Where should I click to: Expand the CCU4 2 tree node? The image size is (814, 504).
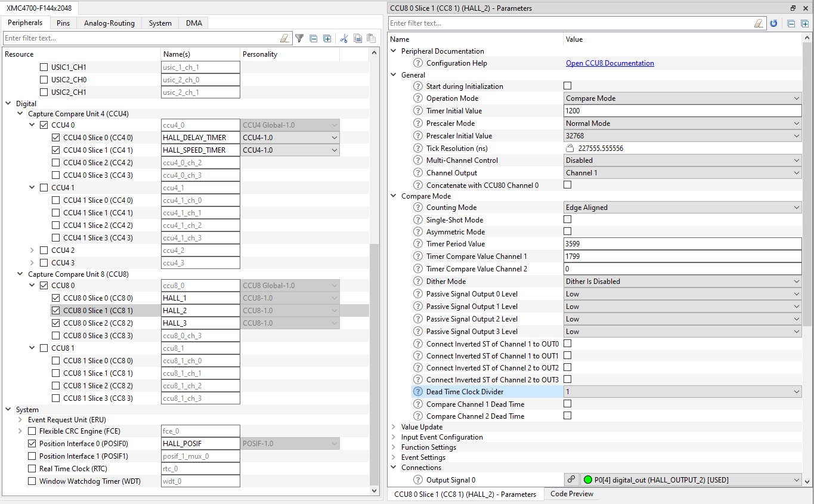32,251
